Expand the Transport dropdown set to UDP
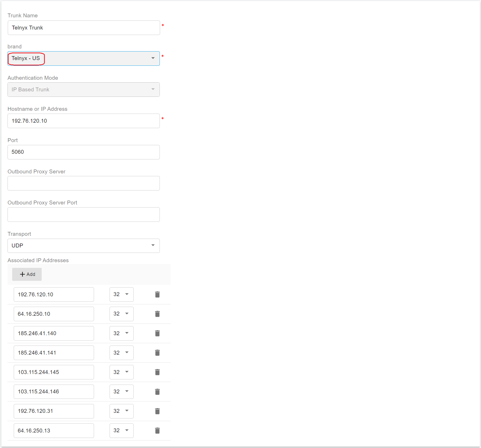 [84, 246]
